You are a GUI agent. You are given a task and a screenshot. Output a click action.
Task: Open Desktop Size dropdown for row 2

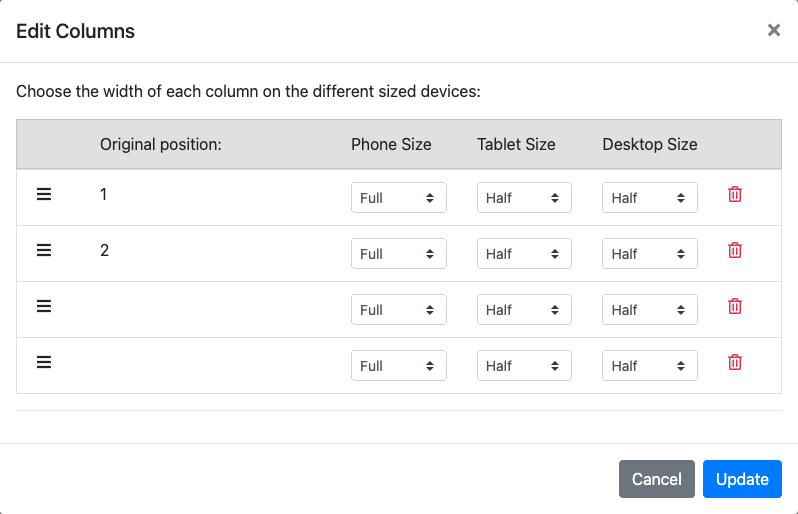click(649, 254)
